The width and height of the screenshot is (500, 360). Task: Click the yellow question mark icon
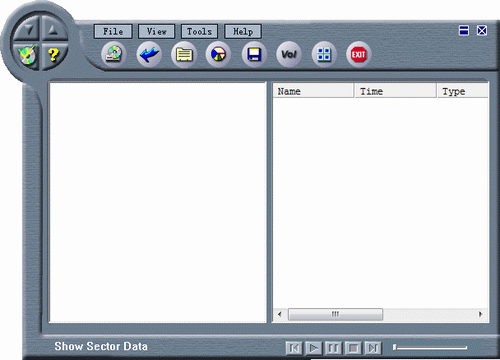(x=53, y=55)
